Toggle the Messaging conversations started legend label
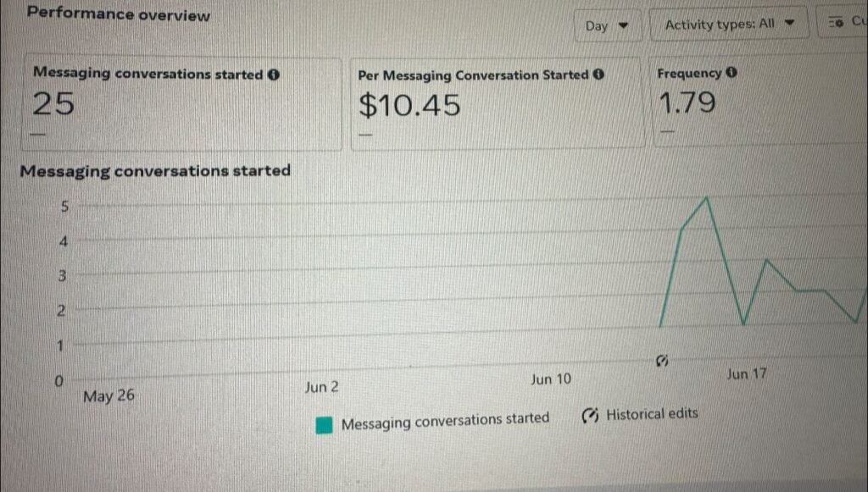The height and width of the screenshot is (492, 868). coord(445,420)
